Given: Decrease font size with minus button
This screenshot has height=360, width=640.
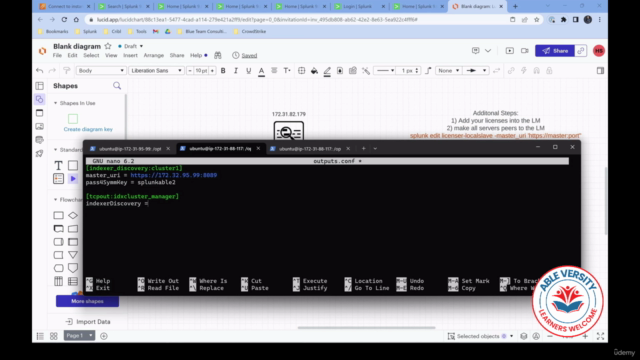Looking at the screenshot, I should click(190, 71).
